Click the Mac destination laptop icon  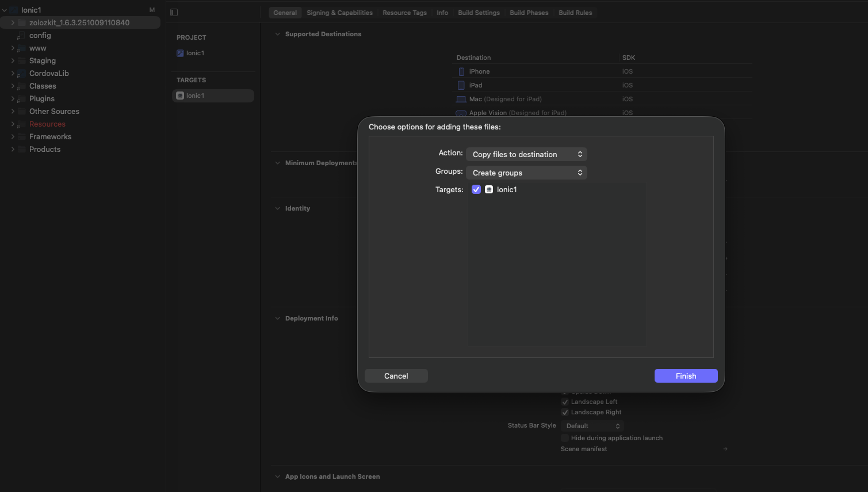pyautogui.click(x=461, y=99)
